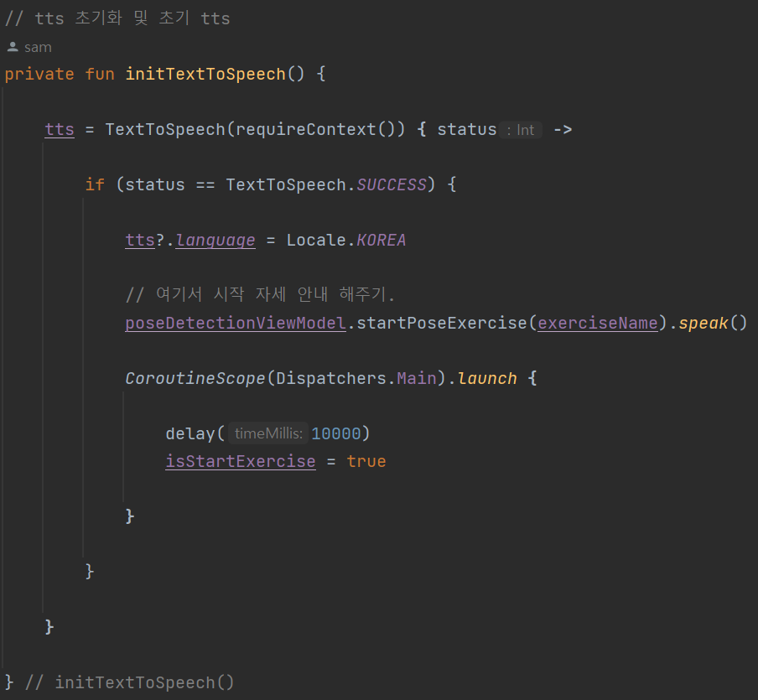The height and width of the screenshot is (700, 758).
Task: Click Dispatchers in the CoroutineScope call
Action: tap(331, 378)
